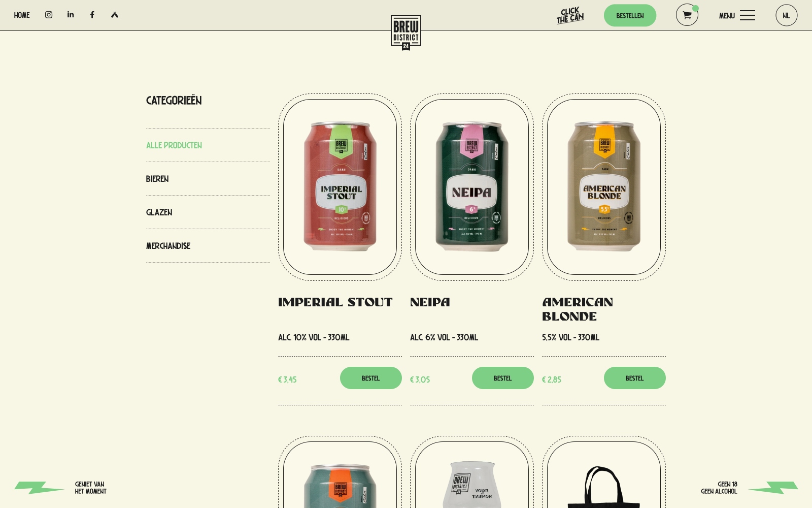Click the Brew District 24 logo
The height and width of the screenshot is (508, 812).
coord(406,33)
